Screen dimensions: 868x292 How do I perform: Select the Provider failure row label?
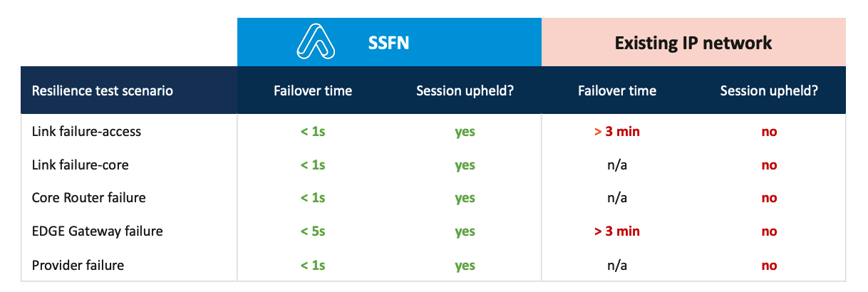point(78,265)
